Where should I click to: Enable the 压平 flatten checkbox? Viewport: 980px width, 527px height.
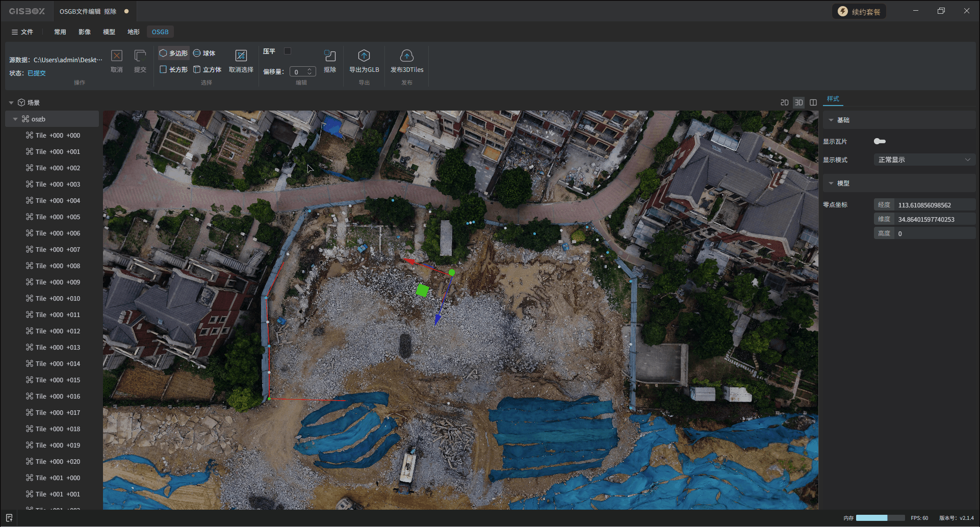click(288, 51)
